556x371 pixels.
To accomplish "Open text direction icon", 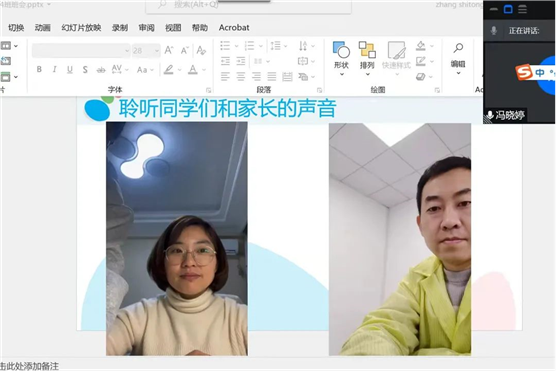I will click(x=303, y=46).
